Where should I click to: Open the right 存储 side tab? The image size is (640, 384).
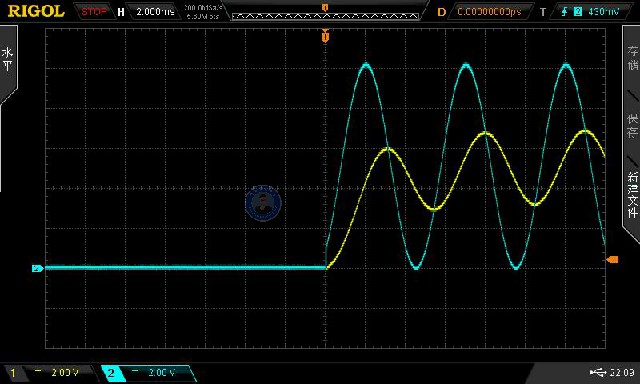point(632,58)
